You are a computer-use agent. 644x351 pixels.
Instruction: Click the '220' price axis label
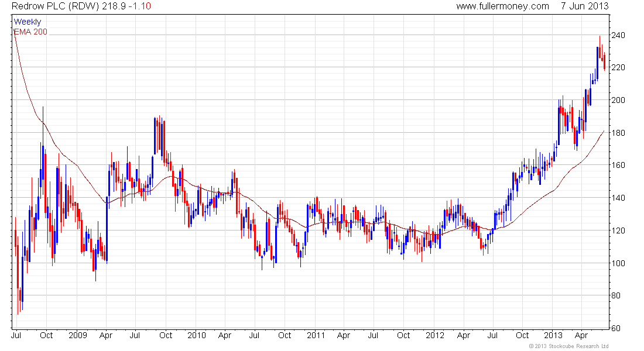point(618,67)
